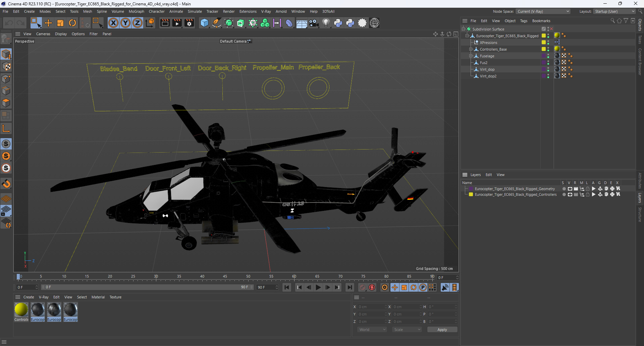Select Texture mode checkered cube icon
Image resolution: width=644 pixels, height=346 pixels.
pyautogui.click(x=6, y=66)
